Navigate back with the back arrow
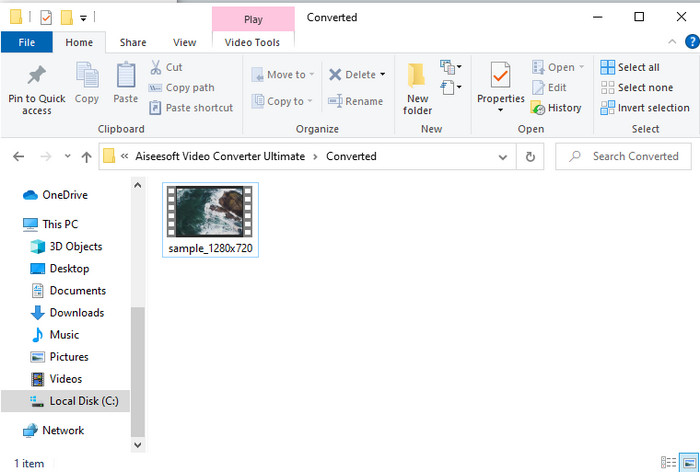 (18, 156)
